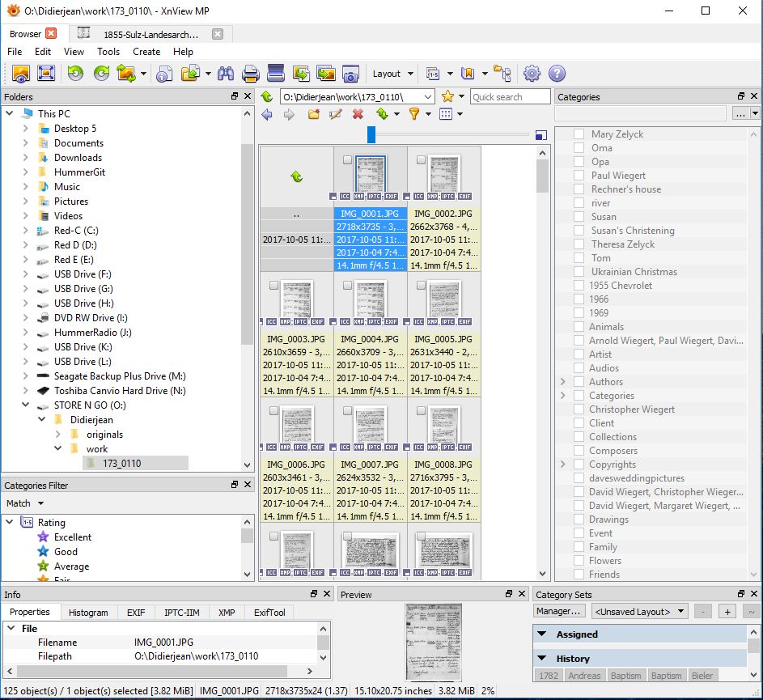
Task: Click the Manager... button in Category Sets
Action: pos(559,612)
